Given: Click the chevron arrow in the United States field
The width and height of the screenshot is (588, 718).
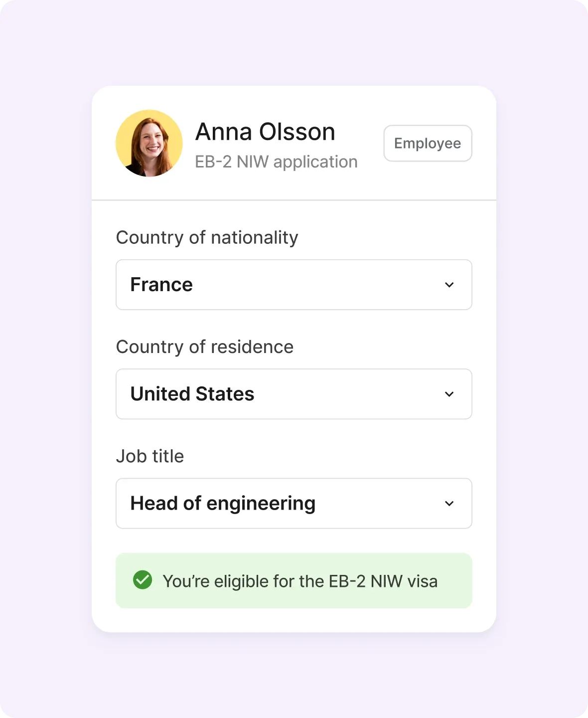Looking at the screenshot, I should point(449,394).
